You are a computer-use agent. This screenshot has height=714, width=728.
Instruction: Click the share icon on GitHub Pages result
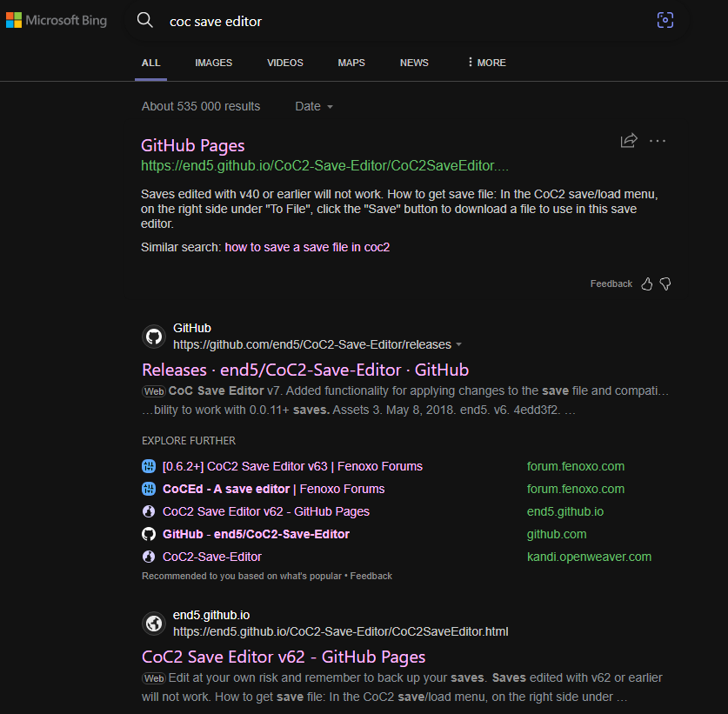pyautogui.click(x=629, y=141)
